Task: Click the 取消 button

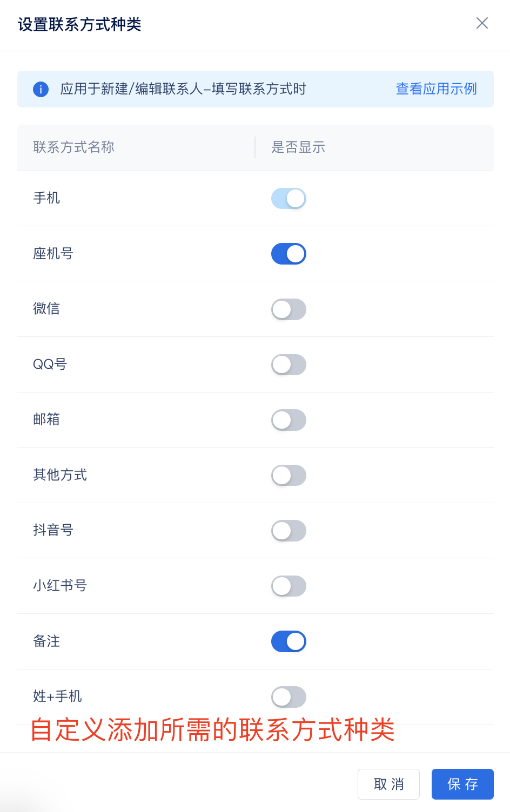Action: click(388, 784)
